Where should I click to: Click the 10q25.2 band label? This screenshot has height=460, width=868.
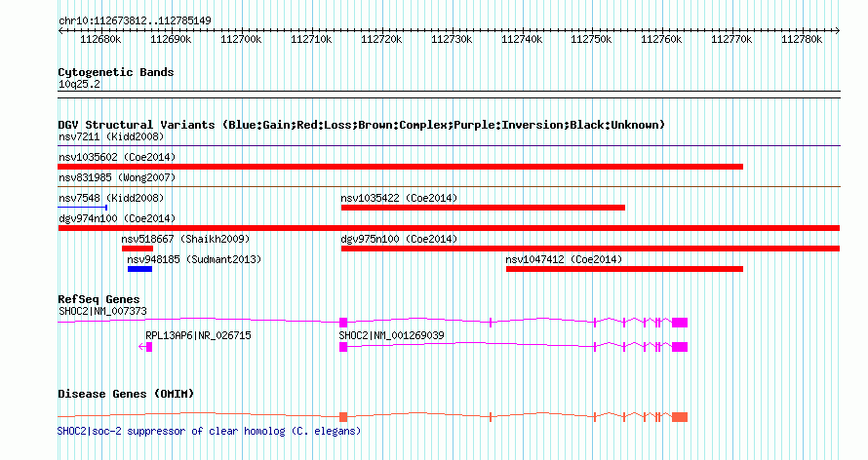tap(79, 84)
